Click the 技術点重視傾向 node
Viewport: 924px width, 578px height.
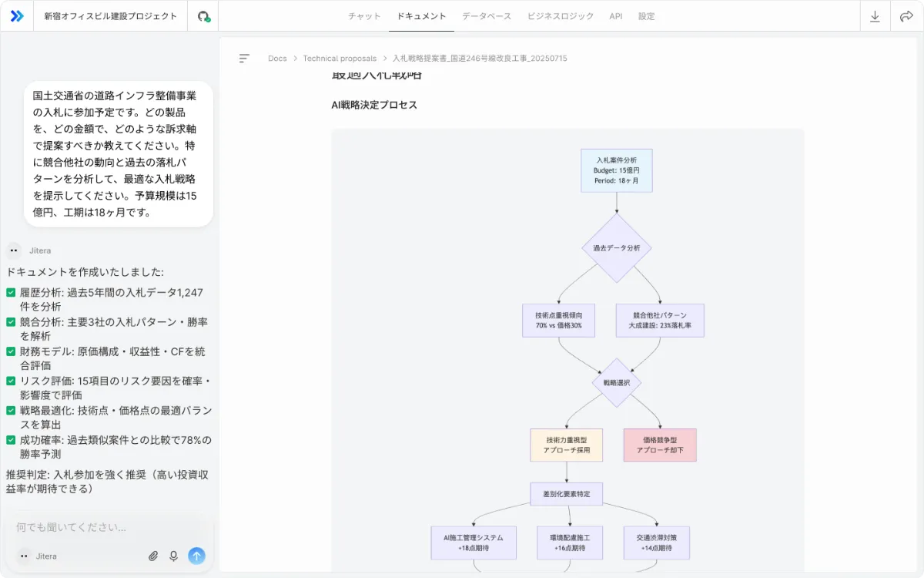click(x=559, y=321)
